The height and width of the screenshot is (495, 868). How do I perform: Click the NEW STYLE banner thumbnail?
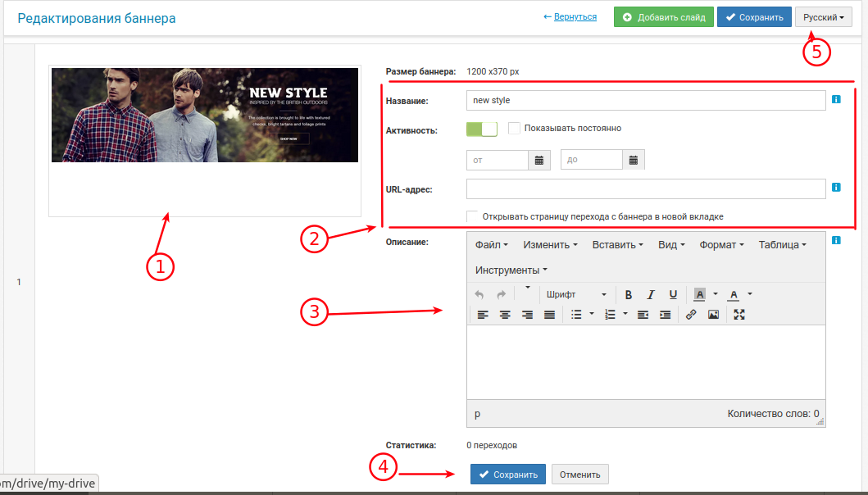click(205, 116)
